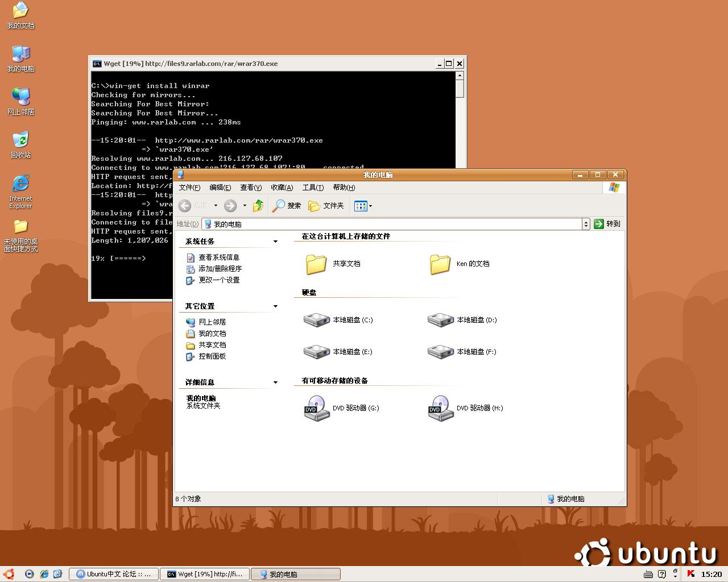Viewport: 728px width, 582px height.
Task: Open the 帮助(H) menu
Action: pos(344,188)
